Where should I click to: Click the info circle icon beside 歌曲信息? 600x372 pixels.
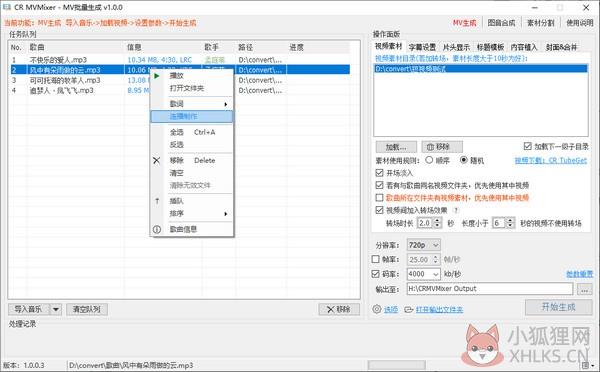(x=157, y=229)
